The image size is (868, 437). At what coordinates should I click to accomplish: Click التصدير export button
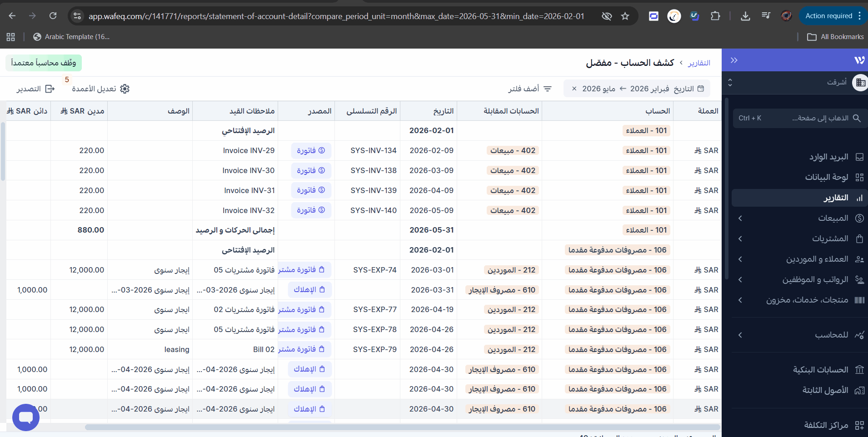coord(35,89)
